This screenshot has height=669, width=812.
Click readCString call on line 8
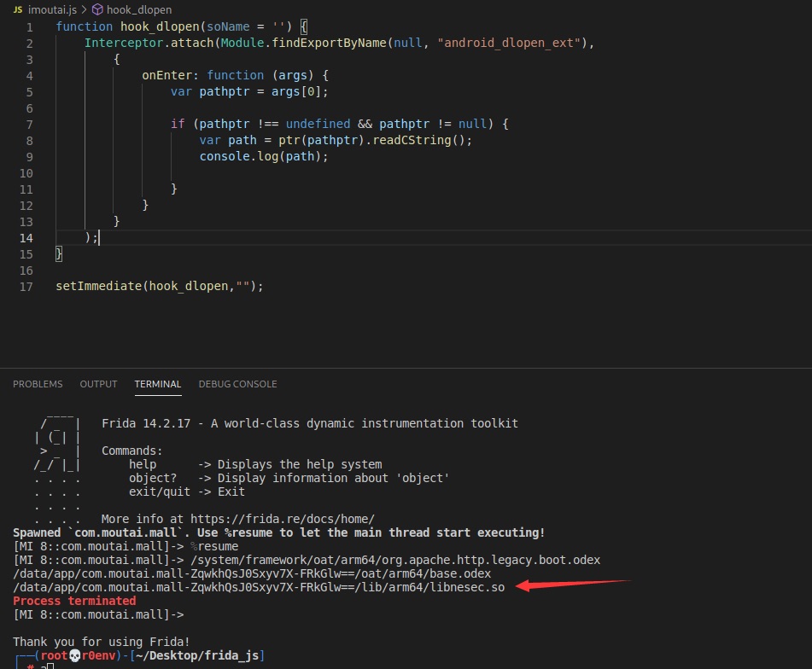pos(412,140)
